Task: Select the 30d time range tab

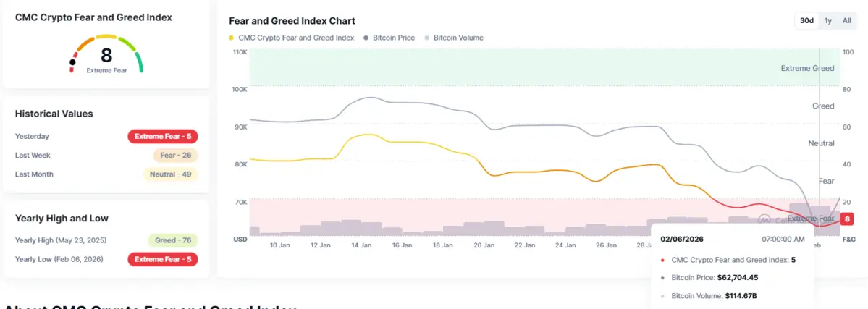Action: [x=806, y=21]
